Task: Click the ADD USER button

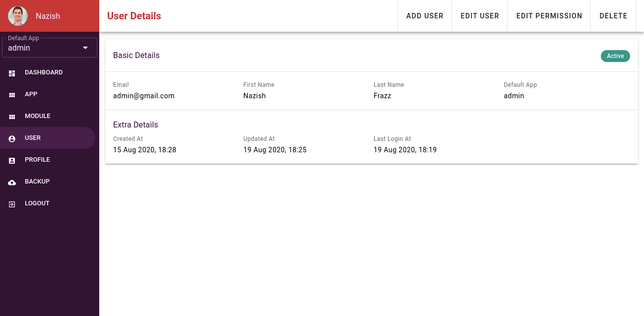Action: click(x=425, y=15)
